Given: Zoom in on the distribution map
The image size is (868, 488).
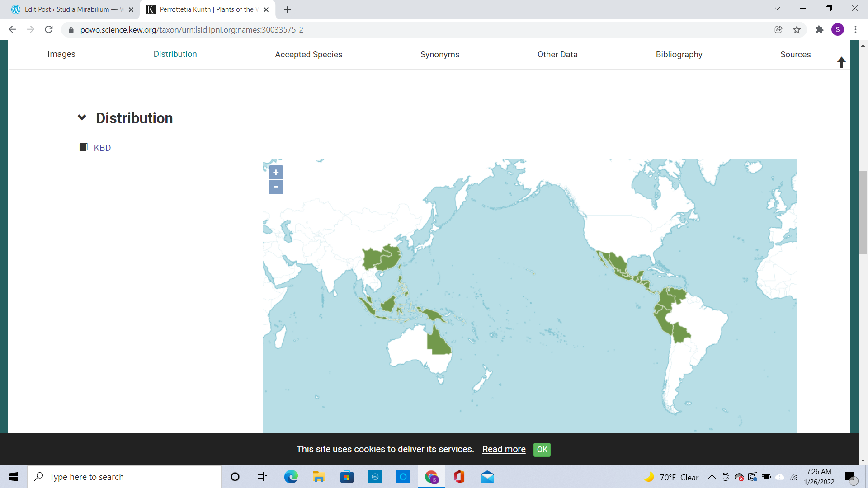Looking at the screenshot, I should coord(276,172).
